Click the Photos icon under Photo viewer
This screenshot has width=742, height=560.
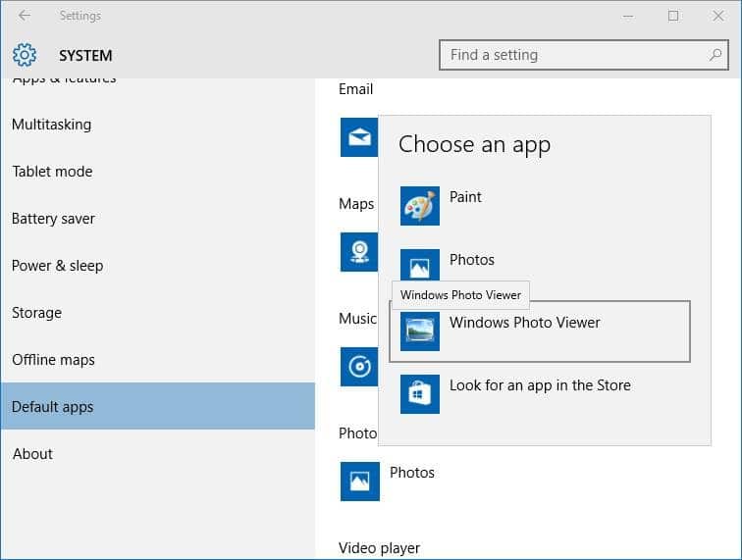click(x=359, y=482)
